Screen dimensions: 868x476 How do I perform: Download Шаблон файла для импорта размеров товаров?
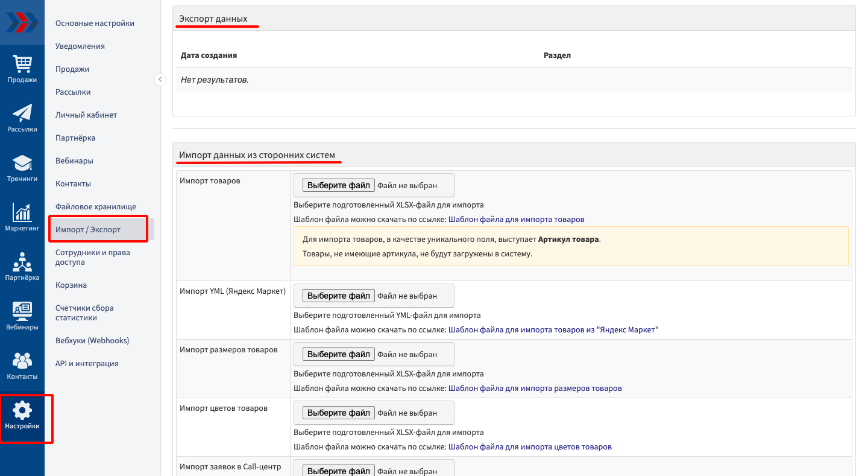pos(535,389)
